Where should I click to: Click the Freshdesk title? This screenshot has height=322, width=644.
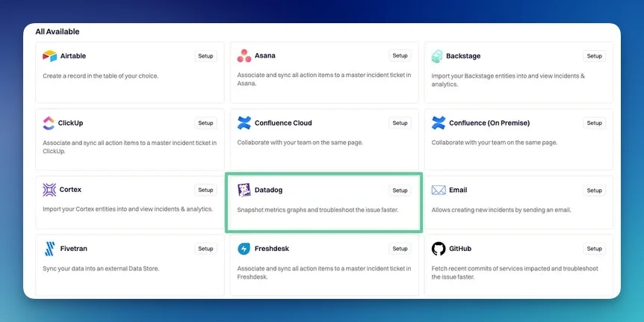click(272, 249)
